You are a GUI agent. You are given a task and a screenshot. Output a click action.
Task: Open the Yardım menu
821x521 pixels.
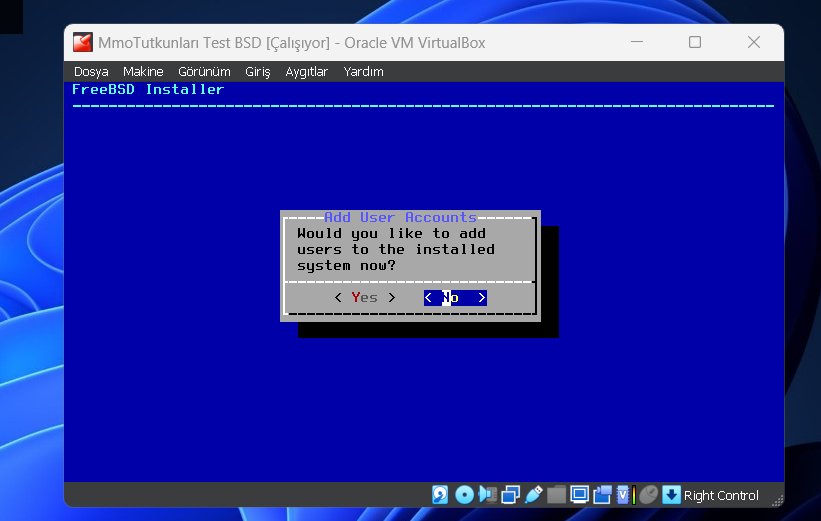(363, 72)
